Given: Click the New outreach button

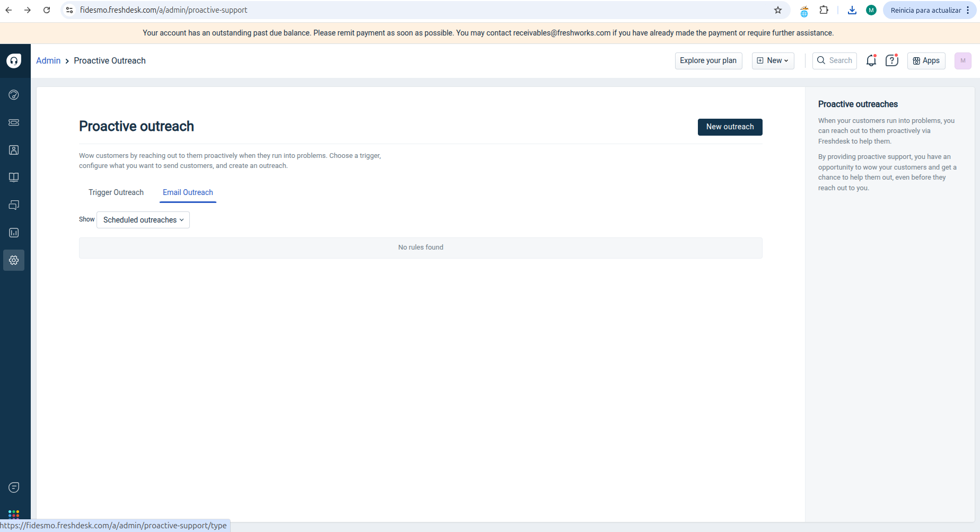Looking at the screenshot, I should pyautogui.click(x=730, y=127).
